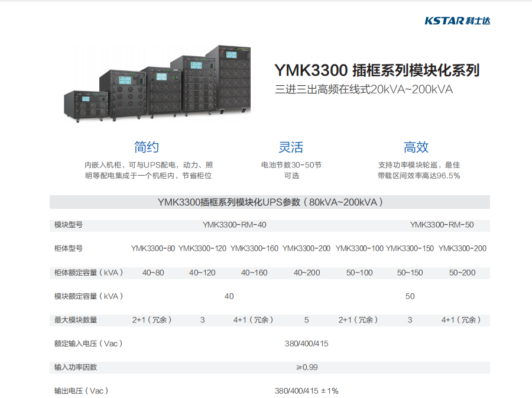
Task: Click the 输出电压（Vac）row label
Action: [x=81, y=391]
